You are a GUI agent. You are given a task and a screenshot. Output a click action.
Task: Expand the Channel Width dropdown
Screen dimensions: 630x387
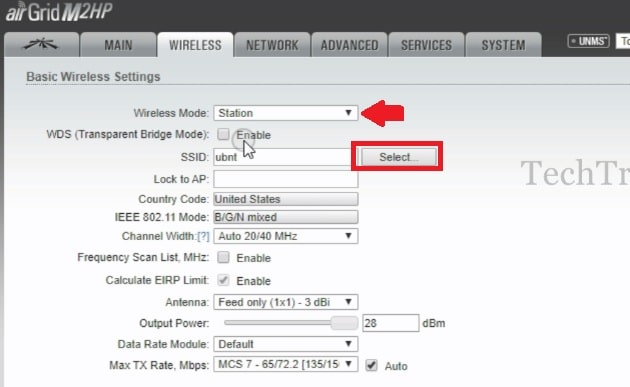pos(286,236)
